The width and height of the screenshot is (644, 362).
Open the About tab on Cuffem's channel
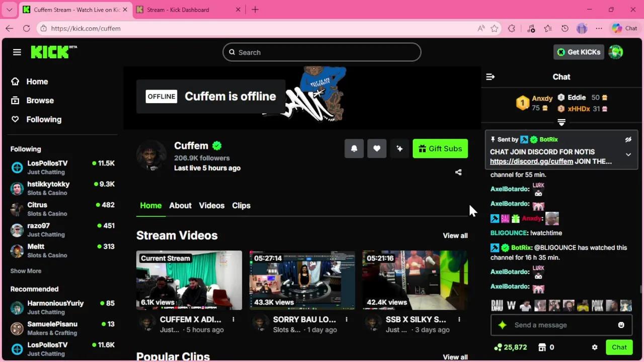pos(180,205)
